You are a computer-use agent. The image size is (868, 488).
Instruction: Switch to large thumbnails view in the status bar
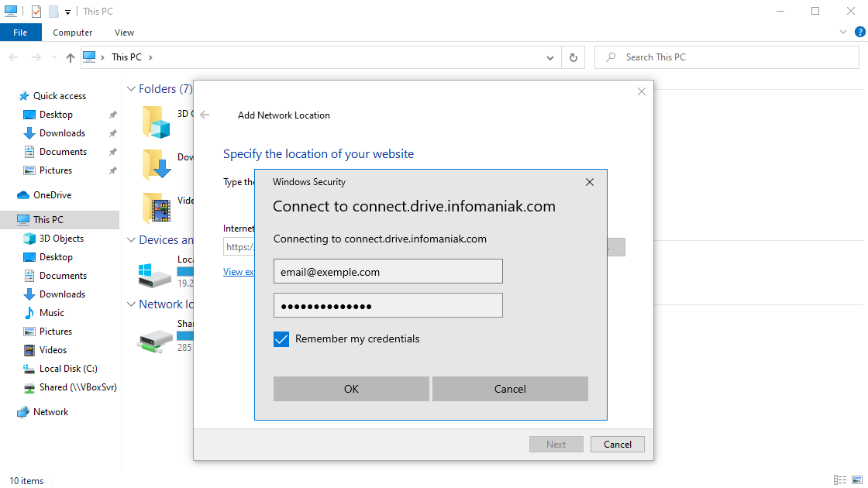click(x=856, y=480)
